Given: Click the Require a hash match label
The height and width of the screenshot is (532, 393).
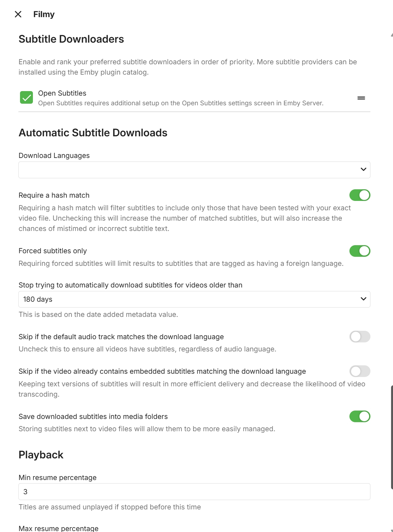Looking at the screenshot, I should [54, 195].
